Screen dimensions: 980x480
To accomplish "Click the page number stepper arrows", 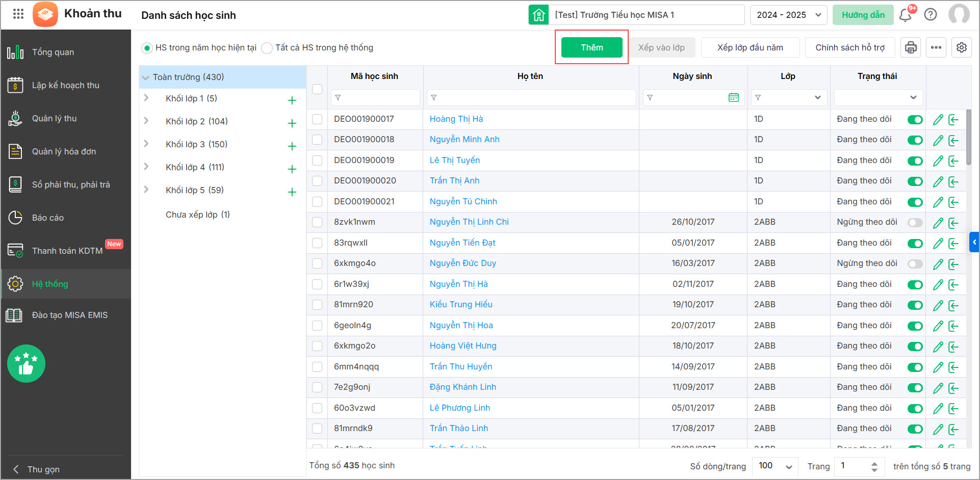I will [x=874, y=466].
